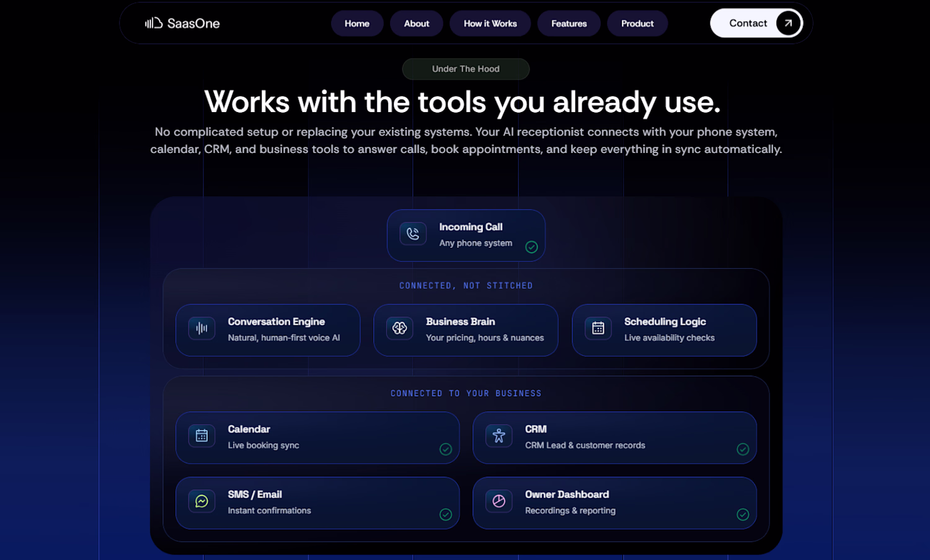The width and height of the screenshot is (930, 560).
Task: Select the Calendar card title
Action: pyautogui.click(x=249, y=429)
